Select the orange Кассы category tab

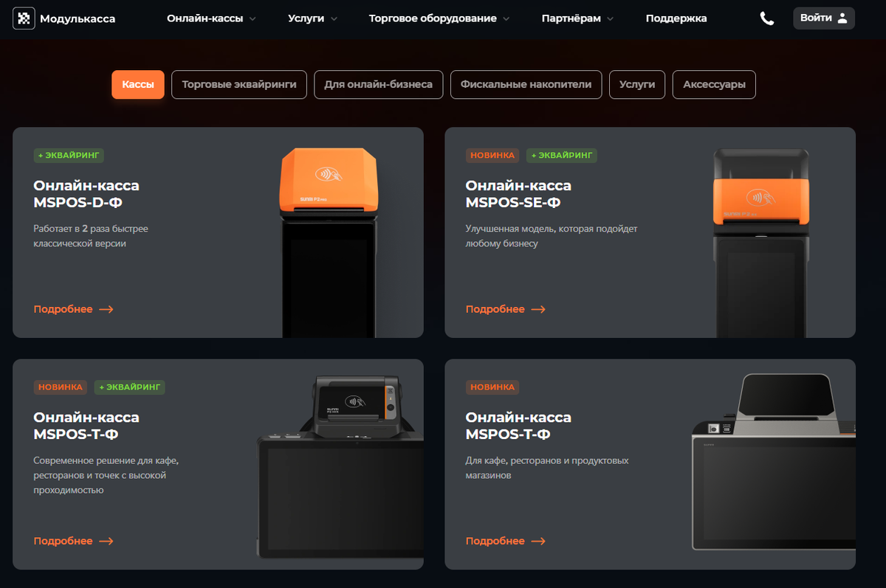tap(138, 85)
